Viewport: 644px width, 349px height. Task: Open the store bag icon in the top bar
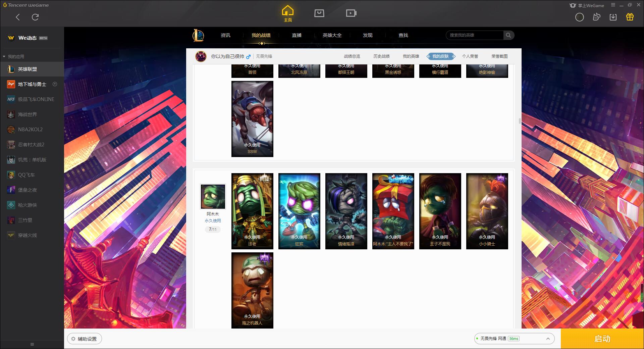tap(319, 13)
